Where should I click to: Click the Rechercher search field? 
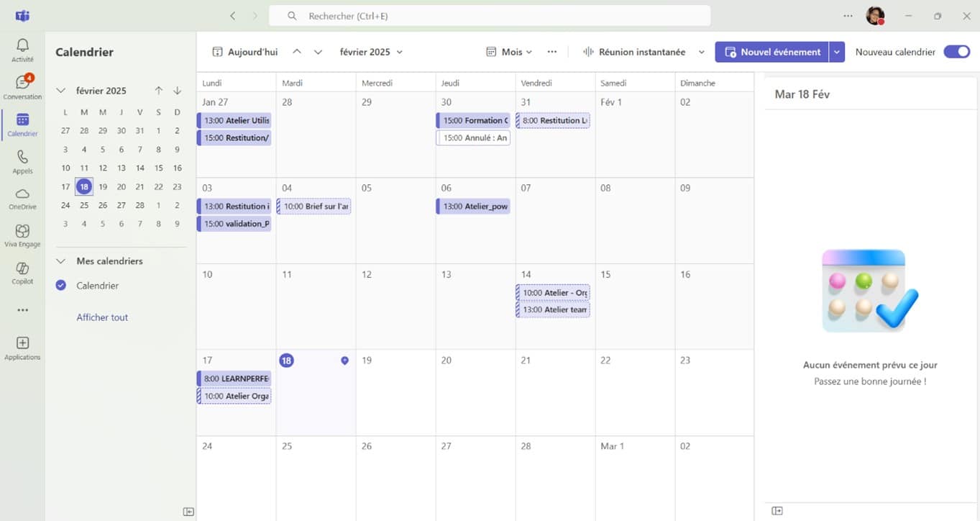[489, 15]
